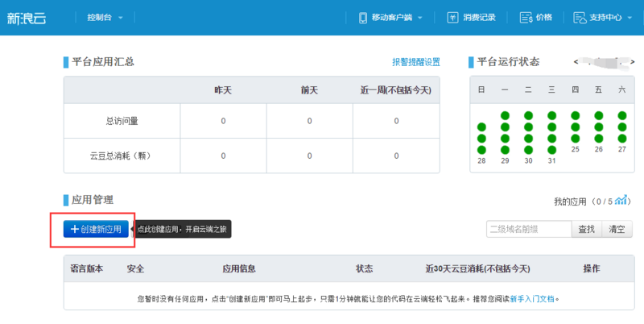Open the 报警提醒设置 link
The width and height of the screenshot is (644, 324).
point(416,62)
